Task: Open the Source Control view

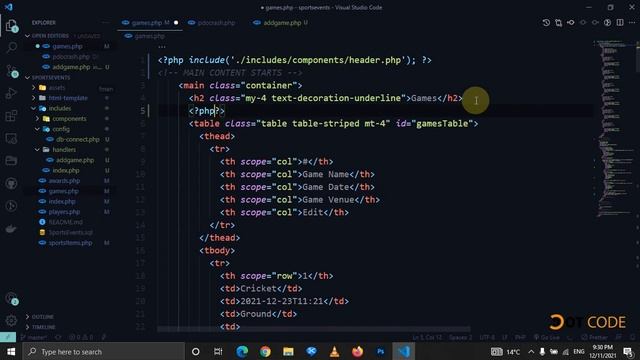Action: click(11, 71)
